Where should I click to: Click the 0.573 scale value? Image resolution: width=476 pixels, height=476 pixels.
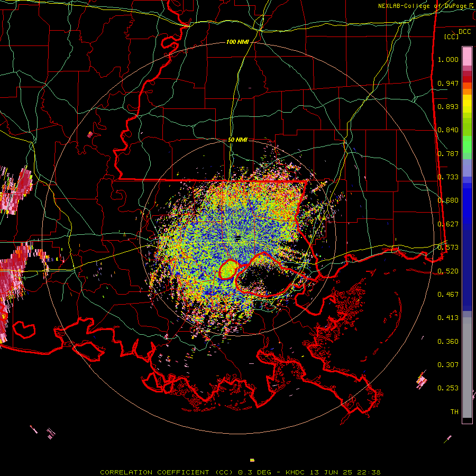point(448,248)
